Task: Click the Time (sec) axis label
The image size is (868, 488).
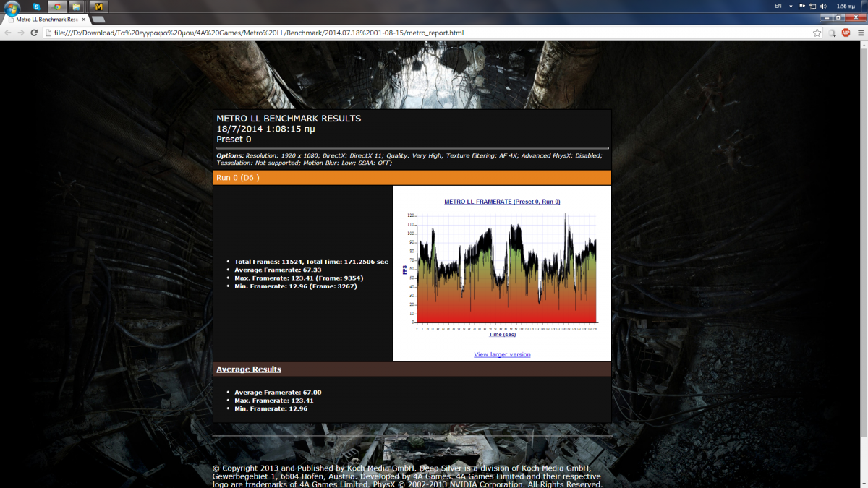Action: tap(502, 335)
